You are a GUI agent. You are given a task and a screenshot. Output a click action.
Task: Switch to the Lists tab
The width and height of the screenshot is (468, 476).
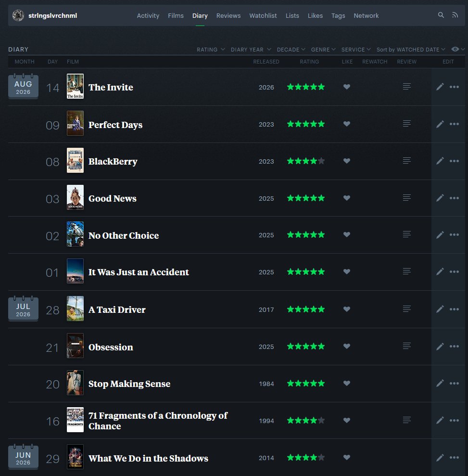pos(292,15)
